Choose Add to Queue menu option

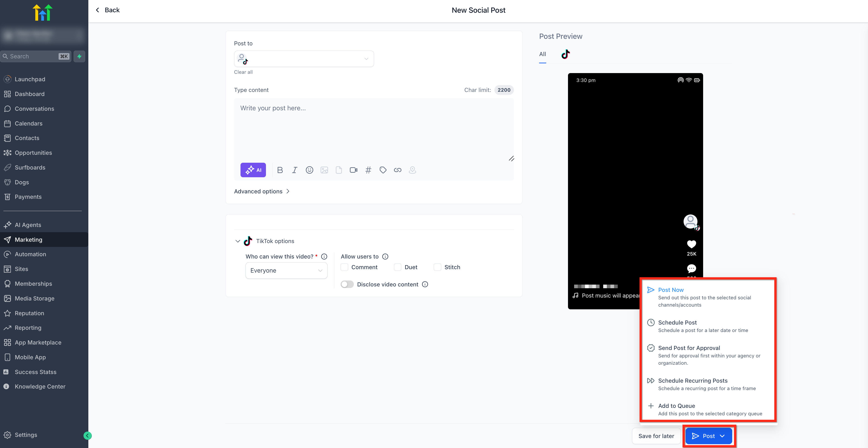676,406
